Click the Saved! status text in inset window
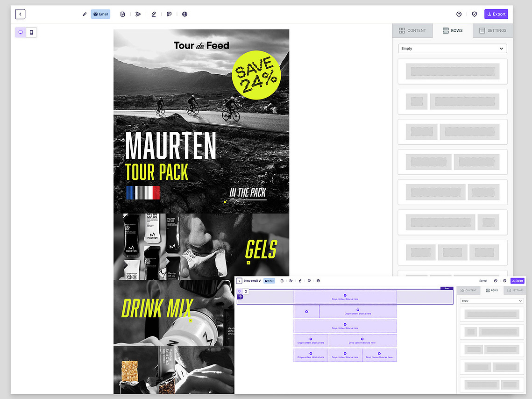This screenshot has width=532, height=399. click(483, 281)
